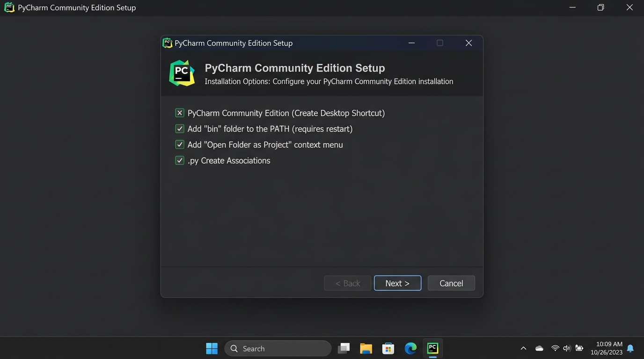Click the "PyCharm Community Edition Setup" heading text
Viewport: 644px width, 359px height.
coord(295,68)
